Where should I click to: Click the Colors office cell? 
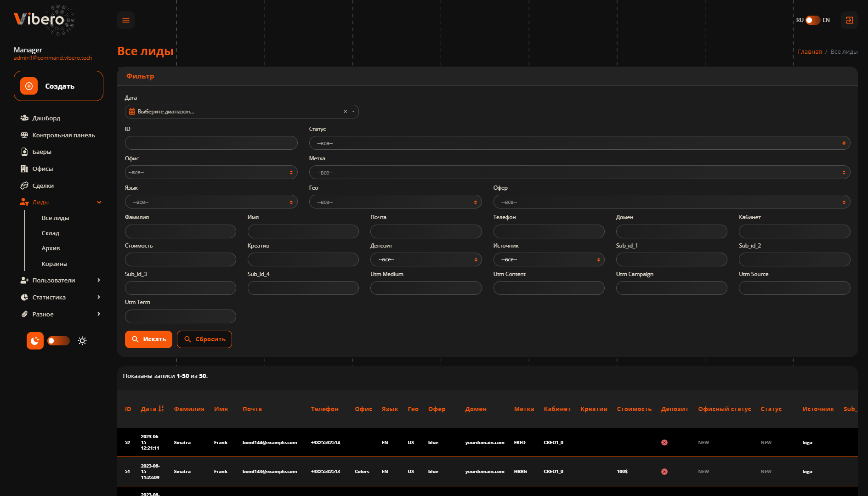click(362, 472)
